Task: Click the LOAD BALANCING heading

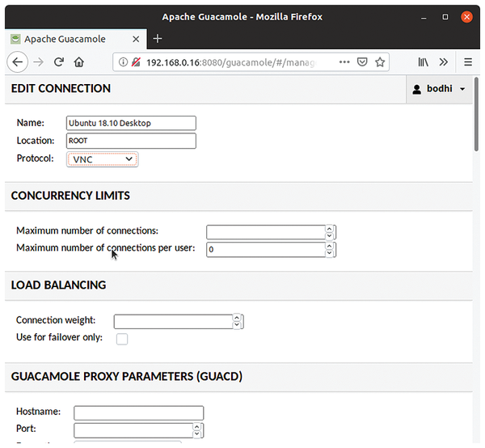Action: [x=58, y=285]
